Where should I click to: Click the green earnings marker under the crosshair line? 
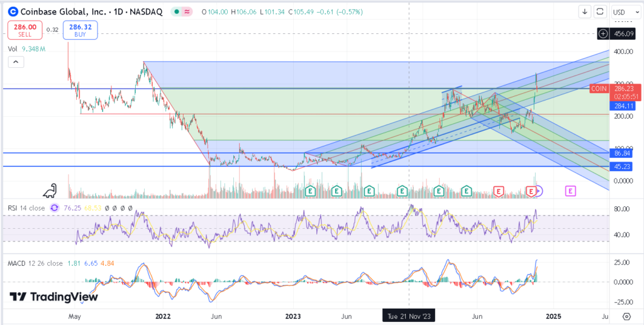[x=402, y=191]
